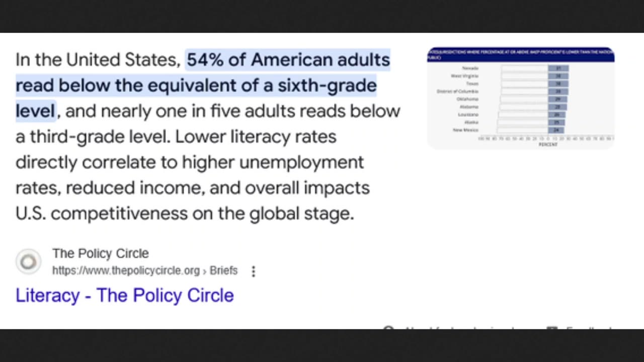
Task: Click The Policy Circle favicon icon
Action: click(28, 261)
